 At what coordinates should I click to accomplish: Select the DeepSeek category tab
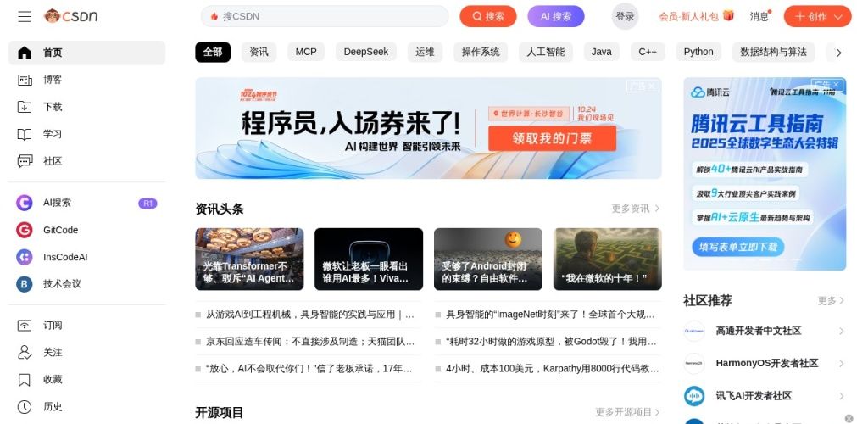(366, 52)
